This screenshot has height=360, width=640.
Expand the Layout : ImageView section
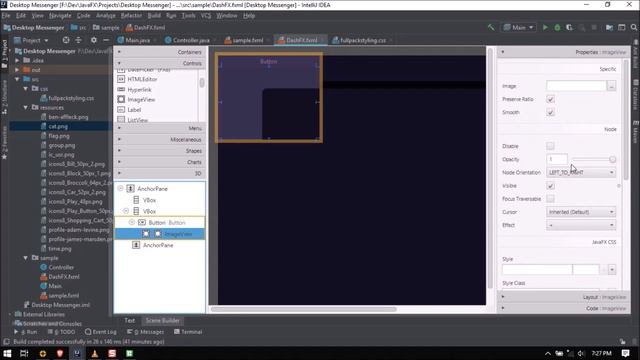[564, 297]
